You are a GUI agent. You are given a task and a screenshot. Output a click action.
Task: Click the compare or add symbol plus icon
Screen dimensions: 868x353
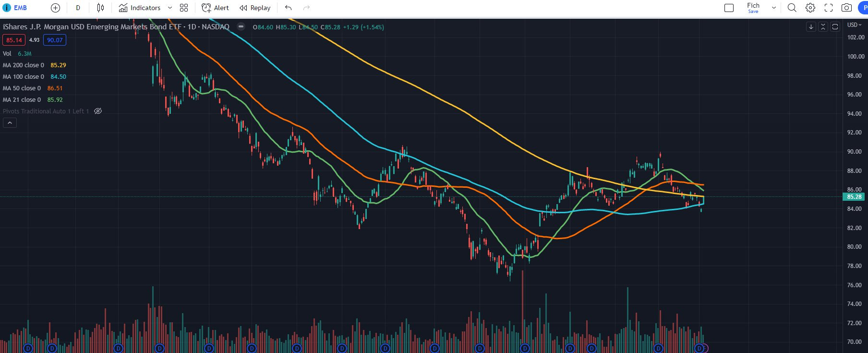click(x=55, y=8)
